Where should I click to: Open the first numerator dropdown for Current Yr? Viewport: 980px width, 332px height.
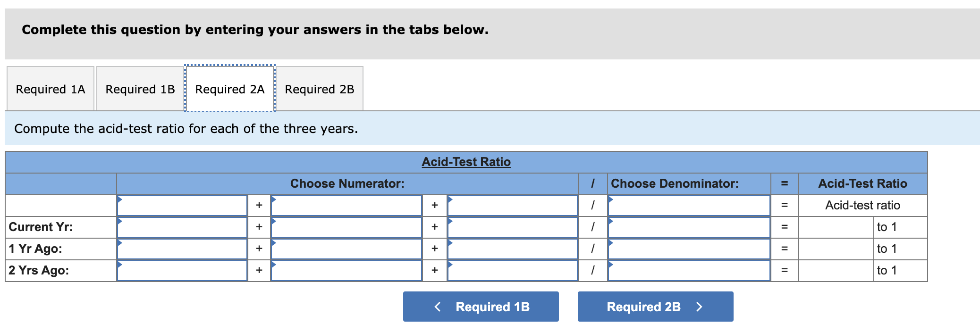(x=182, y=227)
